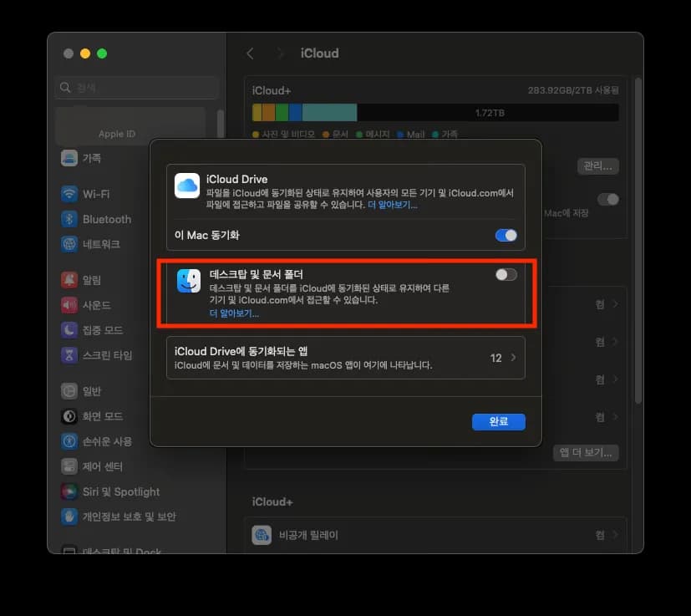Open Bluetooth settings via its sidebar icon

click(70, 219)
